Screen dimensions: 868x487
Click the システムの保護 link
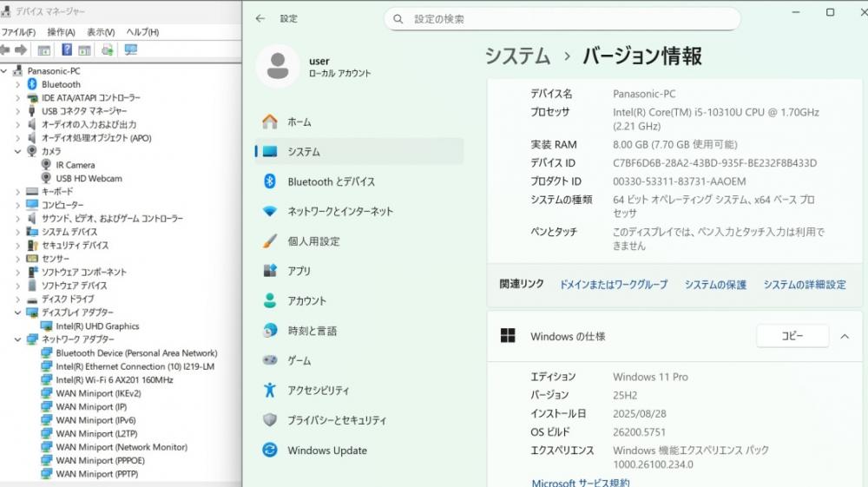(x=715, y=285)
